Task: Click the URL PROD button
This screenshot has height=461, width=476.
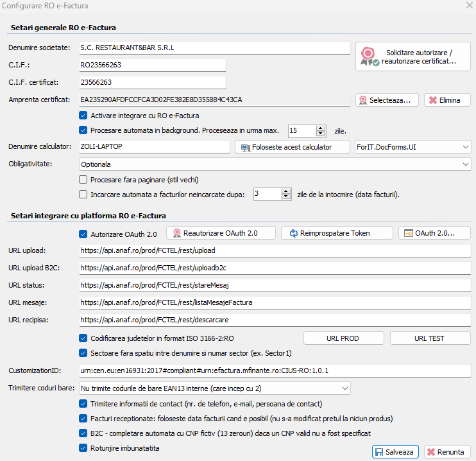Action: click(x=343, y=338)
